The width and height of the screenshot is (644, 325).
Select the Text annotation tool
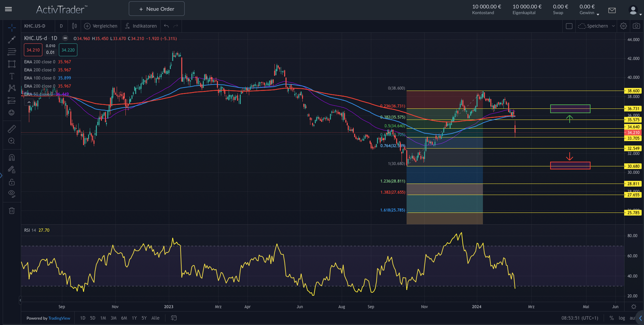12,76
